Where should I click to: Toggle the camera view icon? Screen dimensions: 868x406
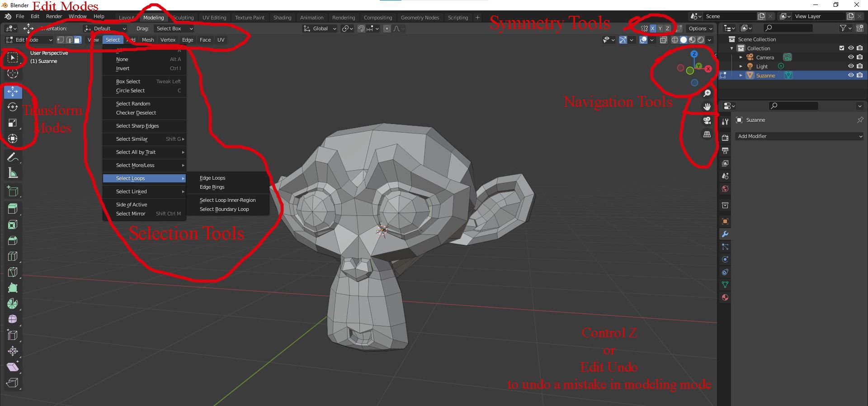[707, 120]
